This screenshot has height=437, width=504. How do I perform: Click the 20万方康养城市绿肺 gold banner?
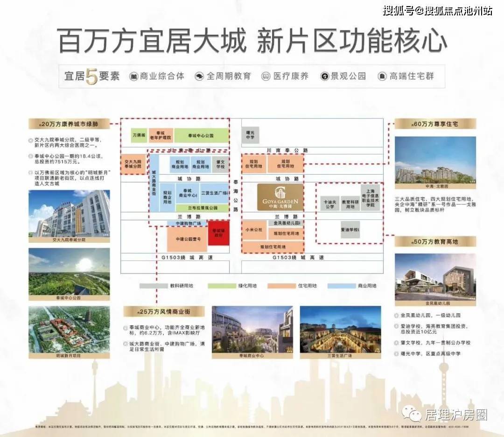tap(69, 124)
